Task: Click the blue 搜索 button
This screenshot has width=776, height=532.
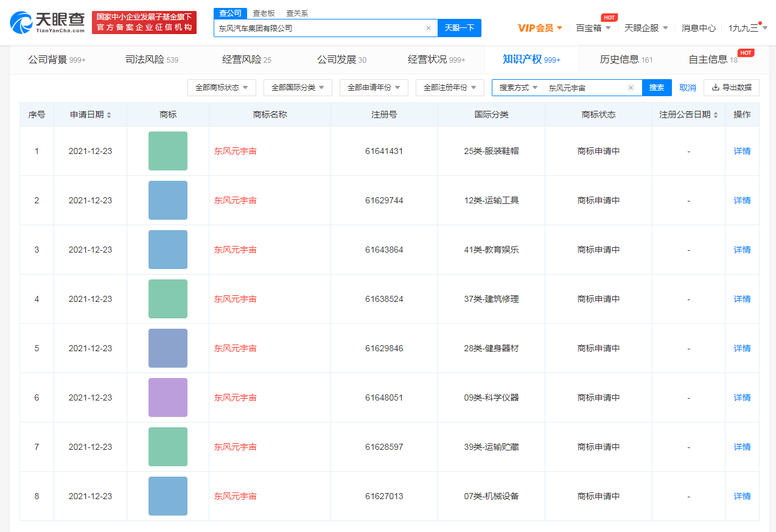Action: tap(657, 88)
